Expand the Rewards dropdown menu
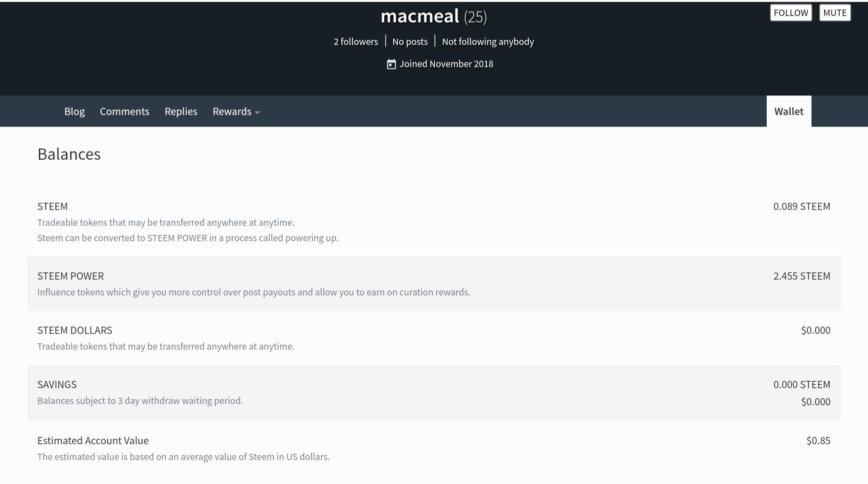This screenshot has height=484, width=868. click(236, 112)
